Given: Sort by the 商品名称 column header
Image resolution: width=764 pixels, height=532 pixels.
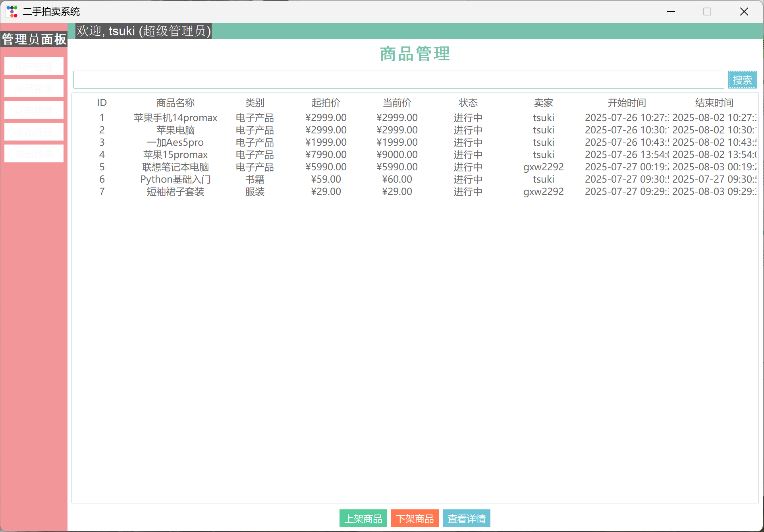Looking at the screenshot, I should (176, 103).
